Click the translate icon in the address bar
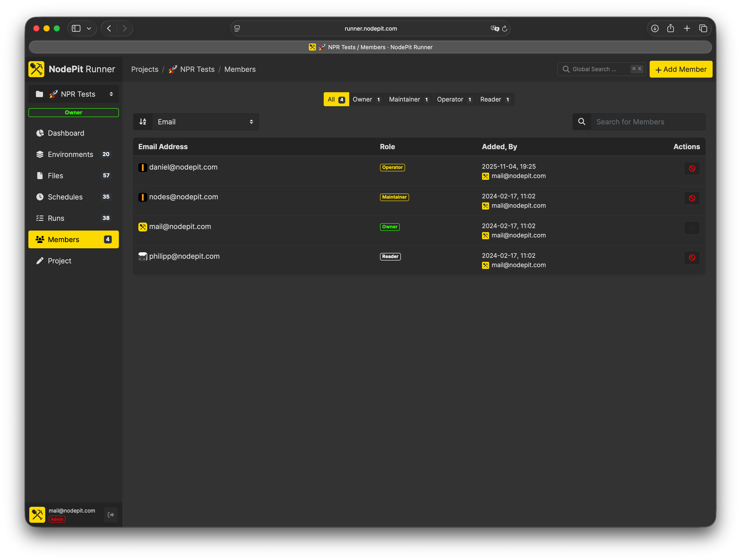 (494, 28)
